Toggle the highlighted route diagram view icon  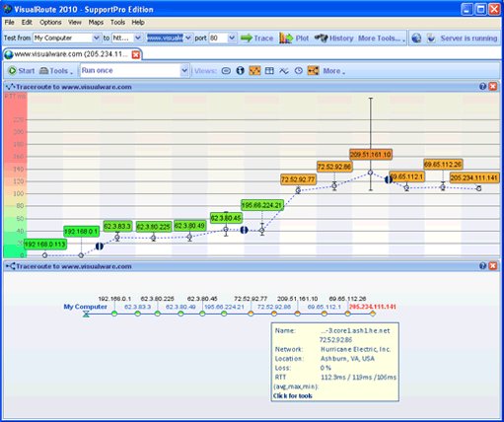pos(313,71)
